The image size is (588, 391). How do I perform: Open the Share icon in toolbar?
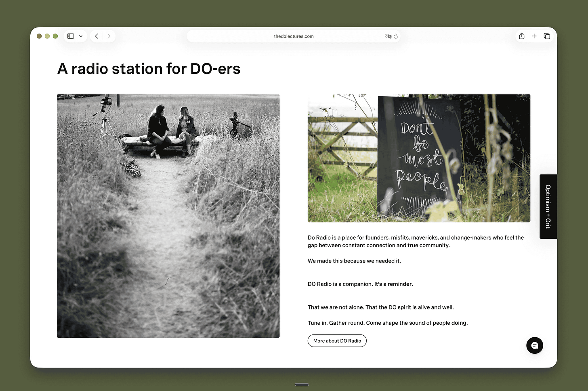pos(522,36)
